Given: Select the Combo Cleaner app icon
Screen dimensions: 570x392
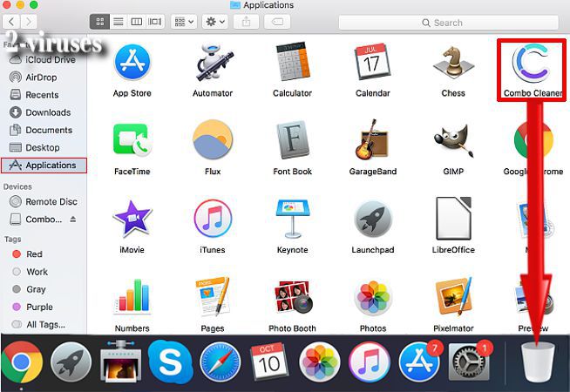Looking at the screenshot, I should [x=532, y=63].
